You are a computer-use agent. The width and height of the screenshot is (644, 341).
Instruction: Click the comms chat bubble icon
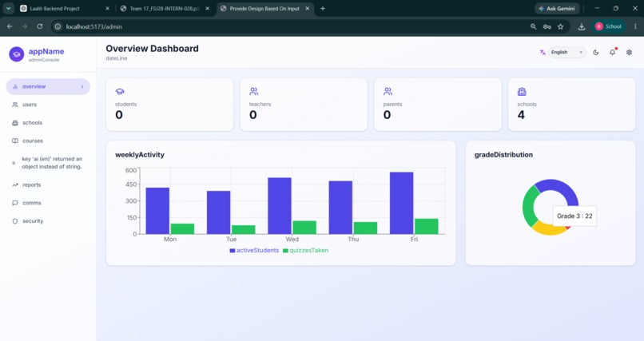click(x=15, y=203)
